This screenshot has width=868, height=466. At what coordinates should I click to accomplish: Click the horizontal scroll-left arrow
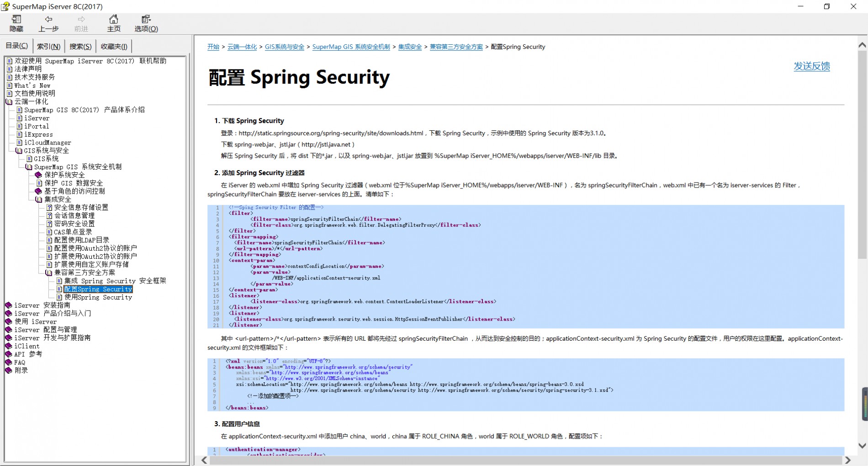pyautogui.click(x=204, y=460)
